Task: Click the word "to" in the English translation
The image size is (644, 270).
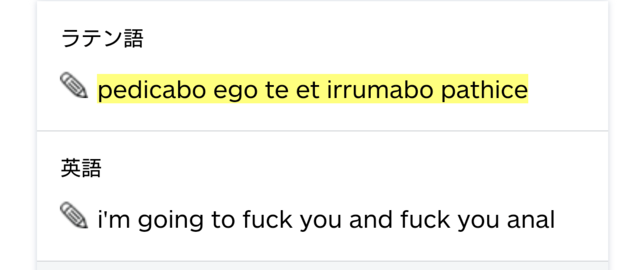Action: click(223, 220)
